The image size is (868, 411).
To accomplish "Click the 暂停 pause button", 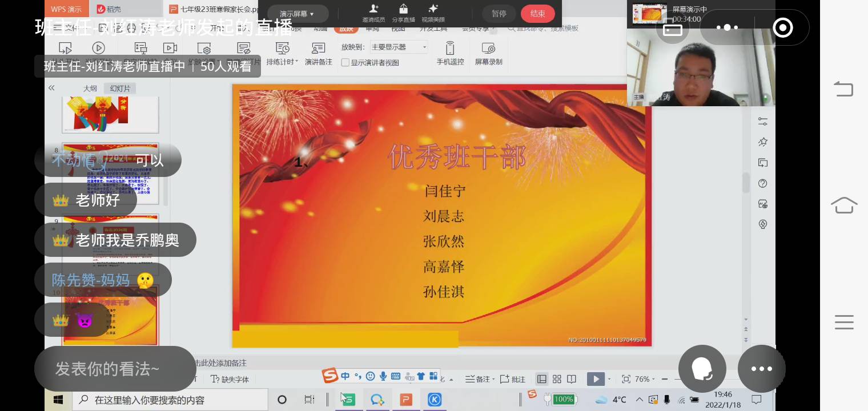I will [x=499, y=14].
